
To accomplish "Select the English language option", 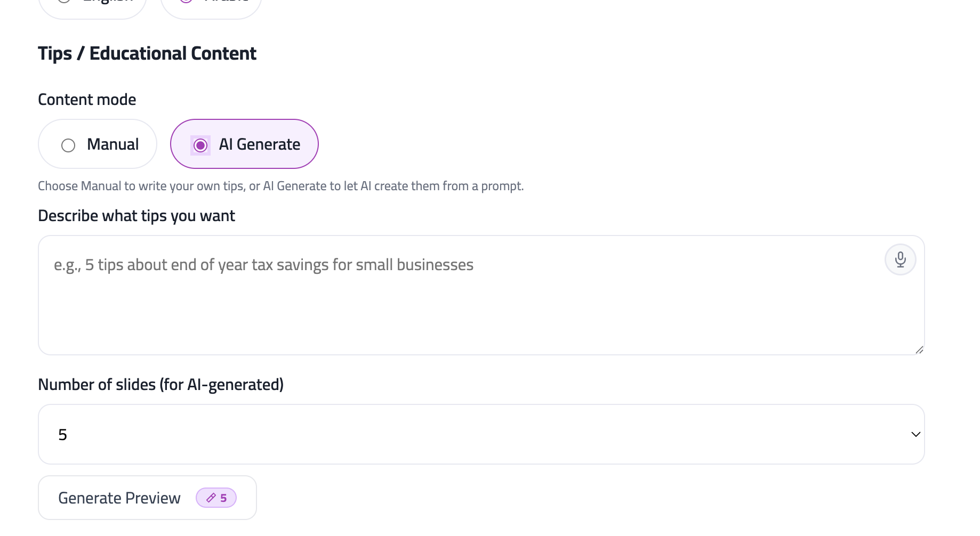I will coord(92,3).
